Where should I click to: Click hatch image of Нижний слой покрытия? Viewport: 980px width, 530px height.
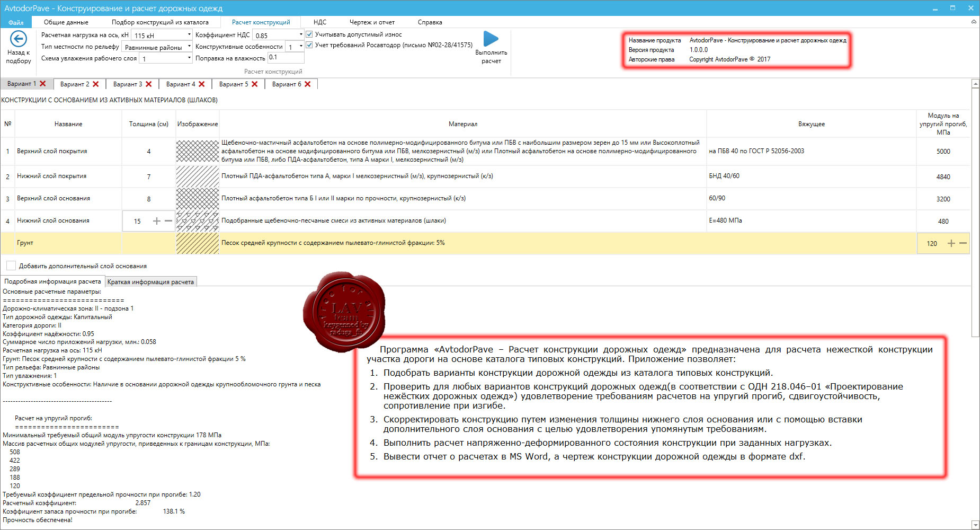(x=198, y=176)
